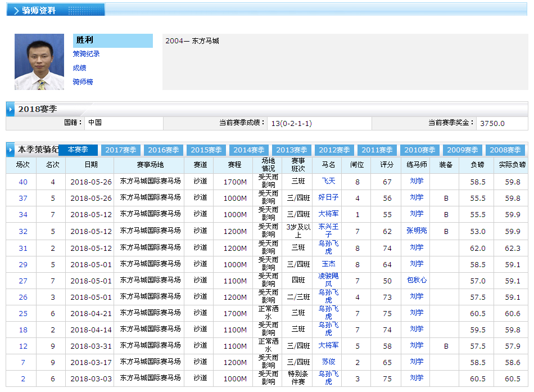Viewport: 534px width, 392px height.
Task: Click the 胜利 jockey name heading
Action: coord(85,40)
